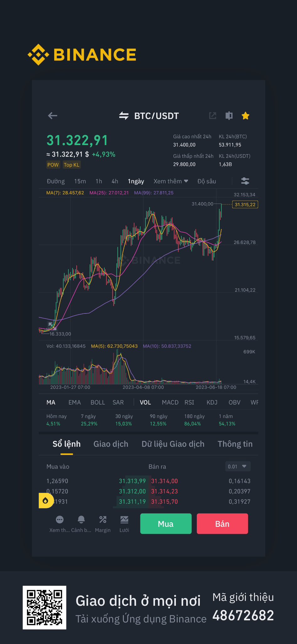This screenshot has height=644, width=297.
Task: Select ask price 31.314,00
Action: [165, 481]
